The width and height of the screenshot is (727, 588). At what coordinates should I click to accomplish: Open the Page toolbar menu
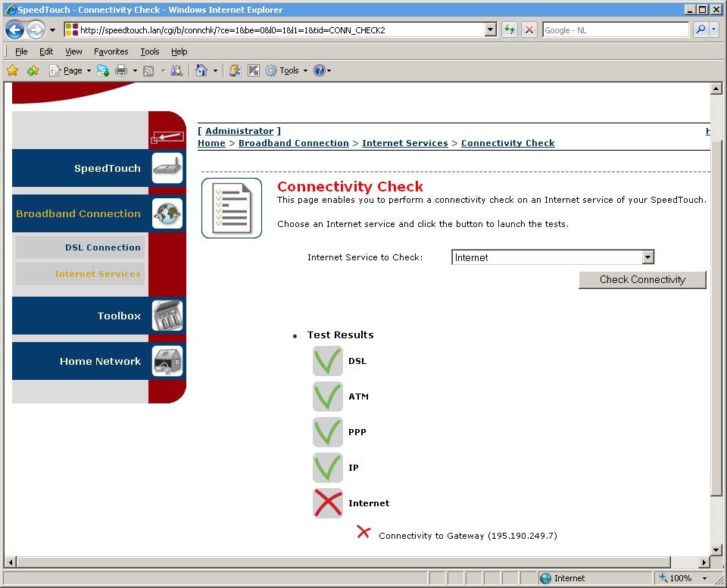click(x=70, y=70)
